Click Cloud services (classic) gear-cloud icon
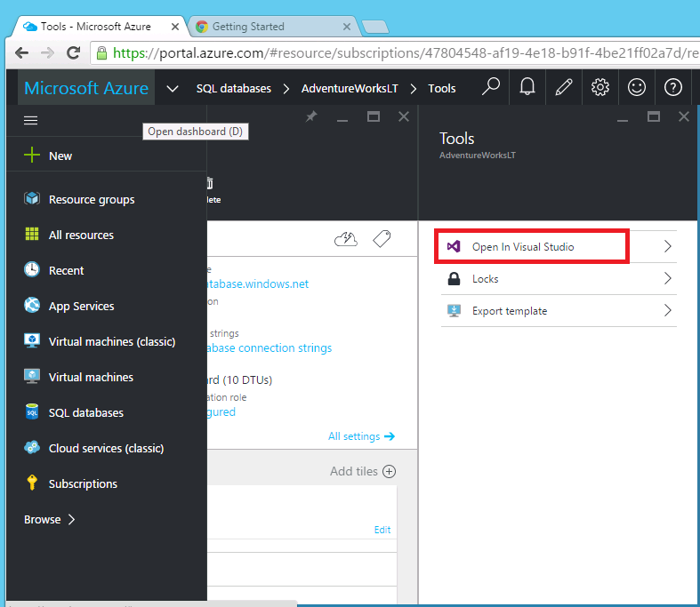 (x=32, y=447)
